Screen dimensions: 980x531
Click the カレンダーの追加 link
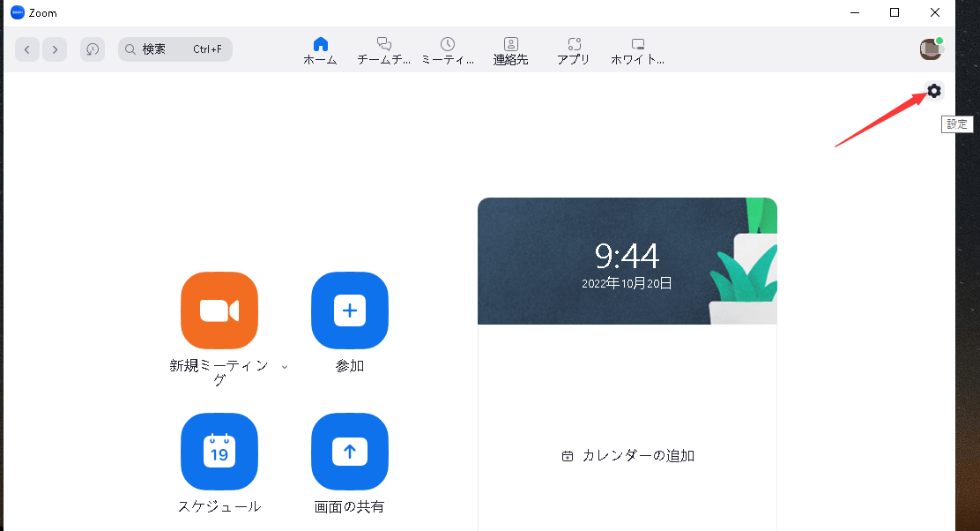pos(628,456)
